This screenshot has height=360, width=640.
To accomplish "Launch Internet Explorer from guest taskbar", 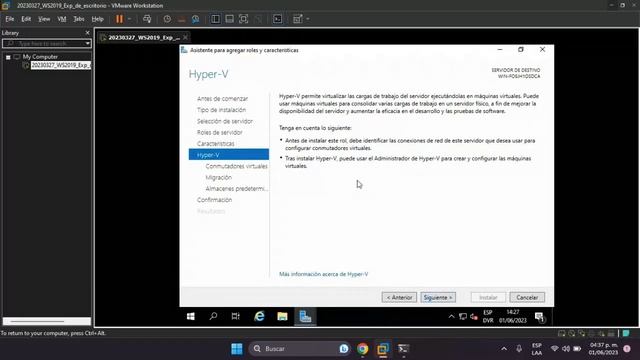I will click(x=259, y=316).
